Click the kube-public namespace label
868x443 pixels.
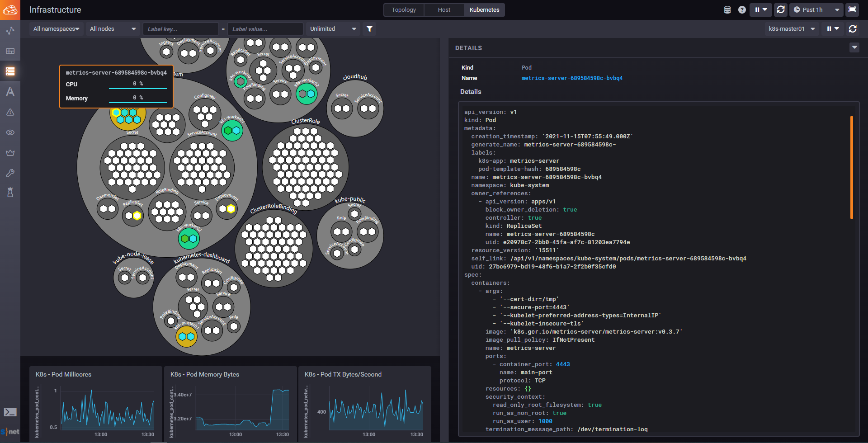coord(350,199)
